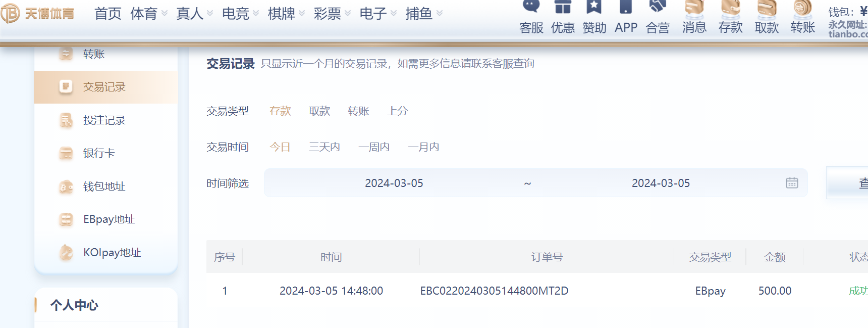
Task: Open 赞助 sponsorship star icon
Action: (594, 6)
